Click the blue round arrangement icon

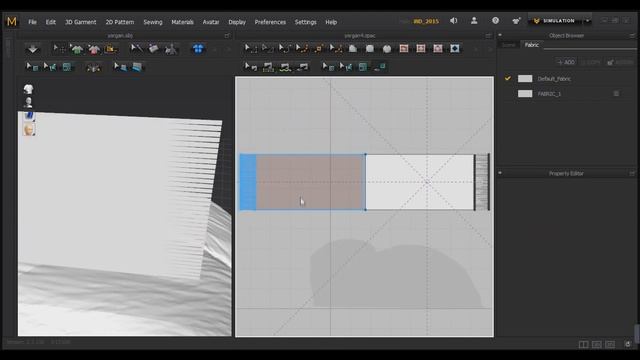tap(198, 49)
